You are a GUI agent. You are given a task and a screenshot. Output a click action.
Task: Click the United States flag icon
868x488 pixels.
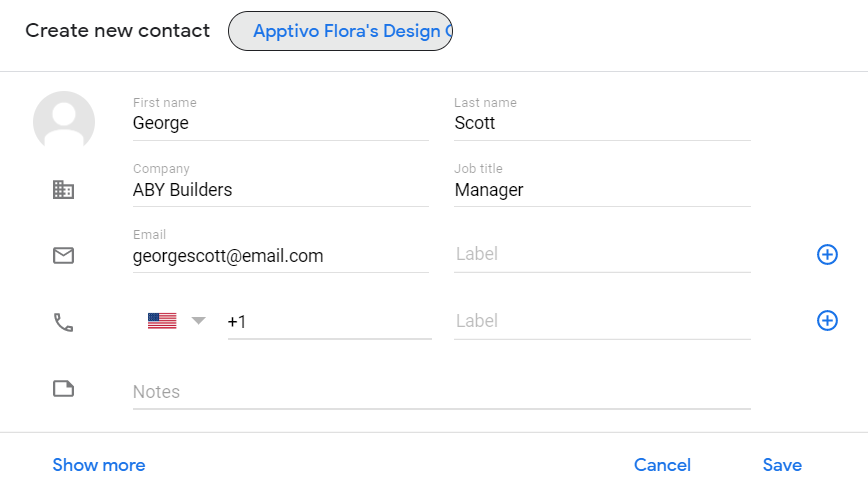tap(162, 321)
